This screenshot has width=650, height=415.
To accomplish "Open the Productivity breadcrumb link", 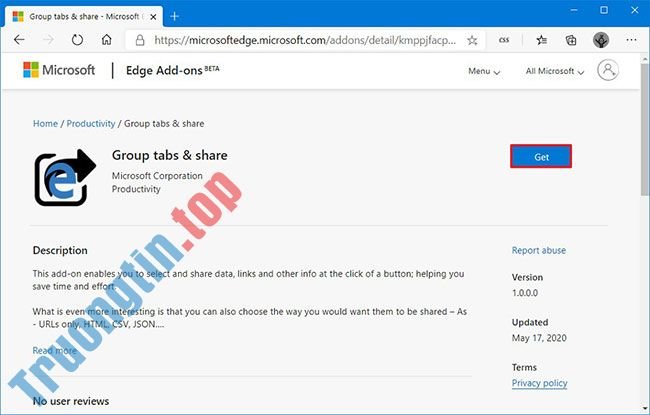I will tap(91, 124).
